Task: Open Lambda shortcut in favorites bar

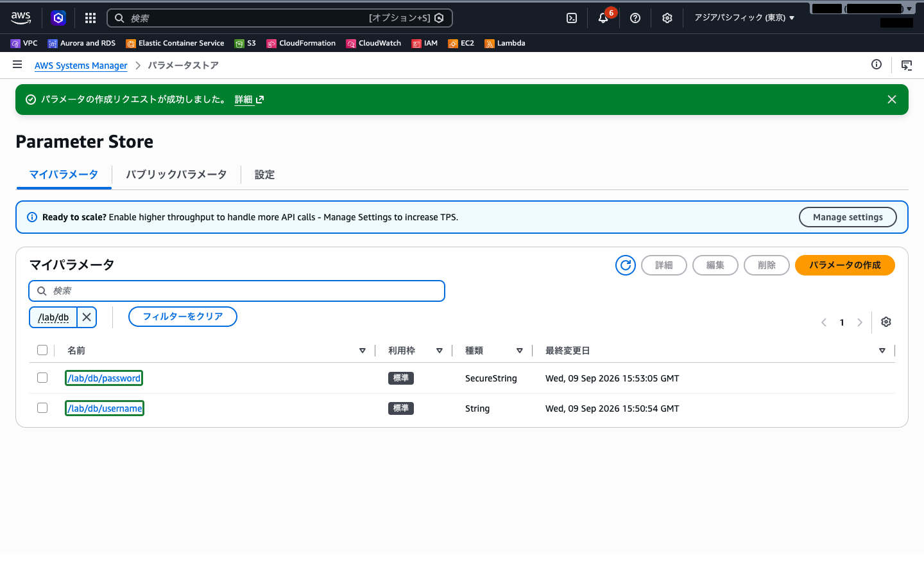Action: pos(505,43)
